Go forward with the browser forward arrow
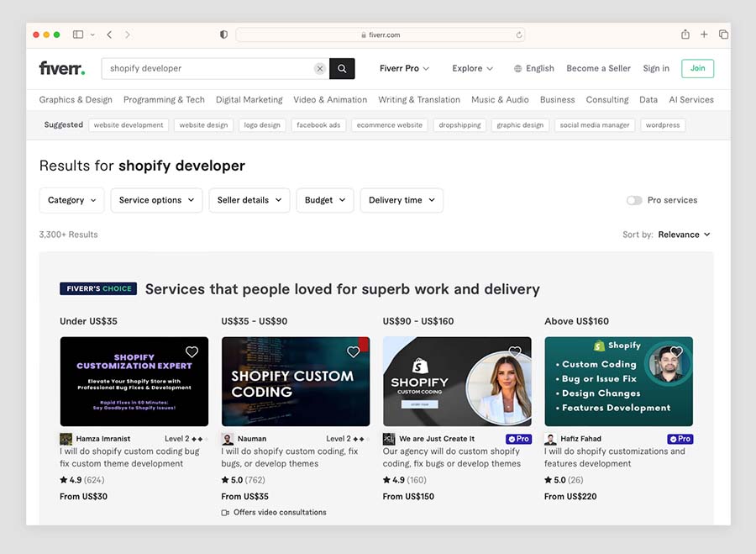 point(128,34)
